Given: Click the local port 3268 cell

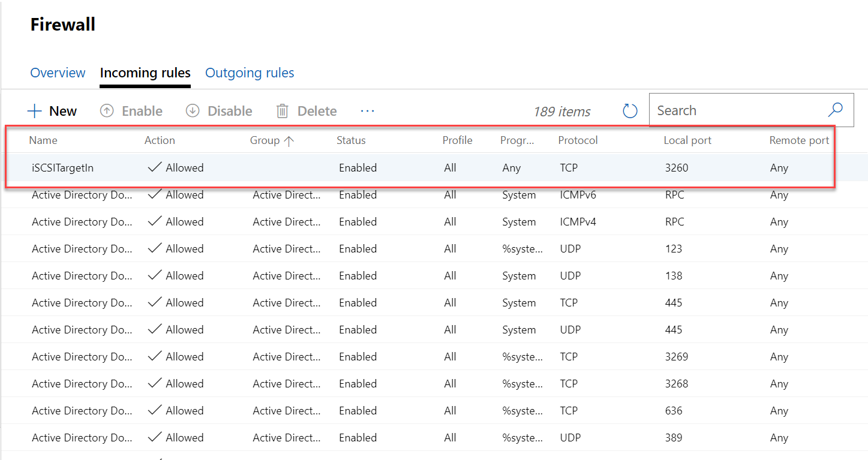Looking at the screenshot, I should coord(677,384).
